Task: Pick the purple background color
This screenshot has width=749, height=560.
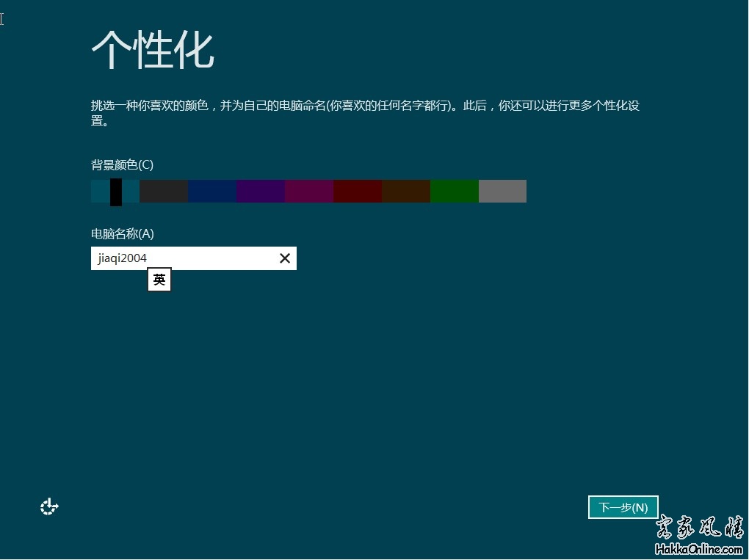Action: pyautogui.click(x=261, y=191)
